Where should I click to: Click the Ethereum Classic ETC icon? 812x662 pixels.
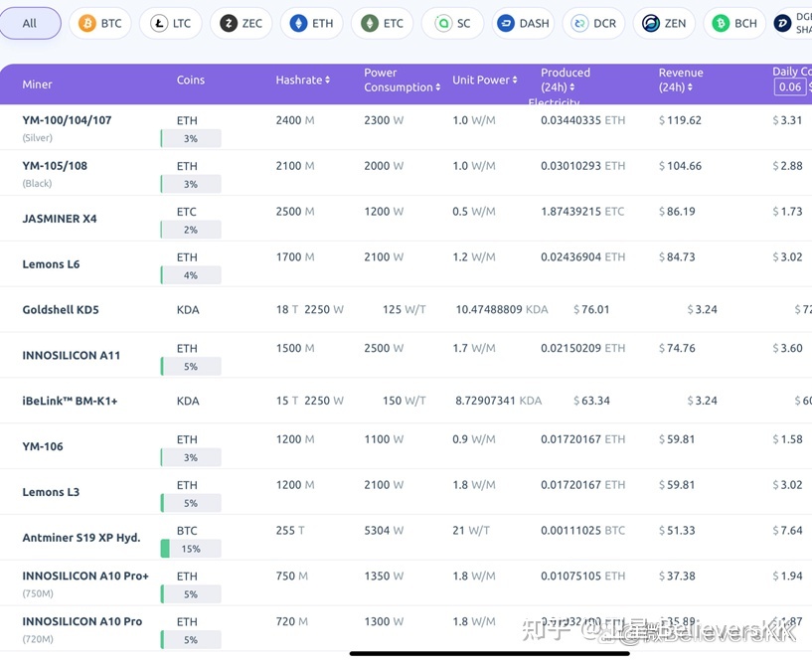[x=370, y=23]
